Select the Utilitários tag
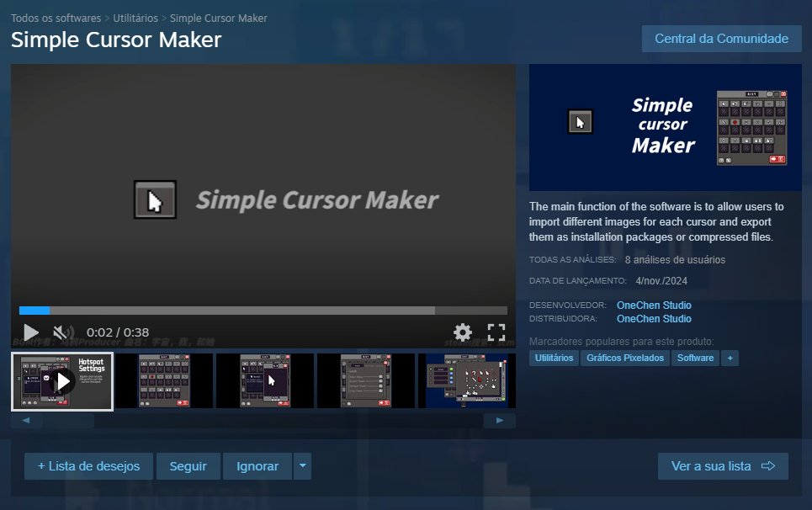The width and height of the screenshot is (812, 510). (554, 358)
